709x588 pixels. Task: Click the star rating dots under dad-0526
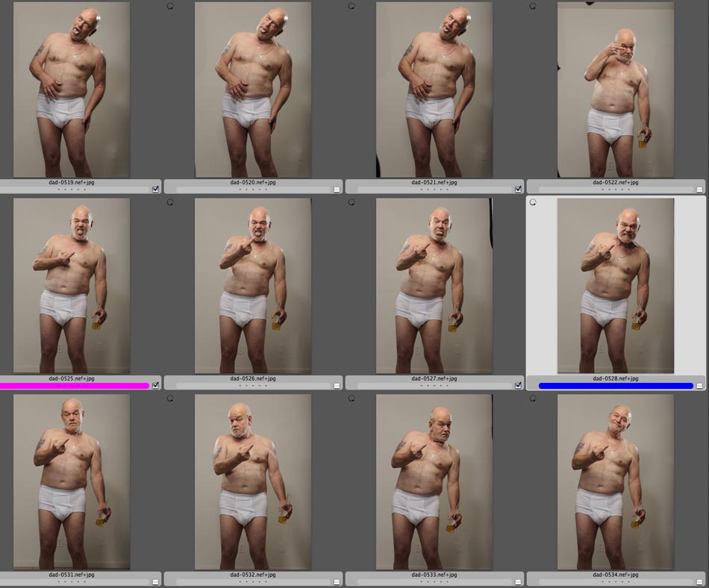click(253, 386)
